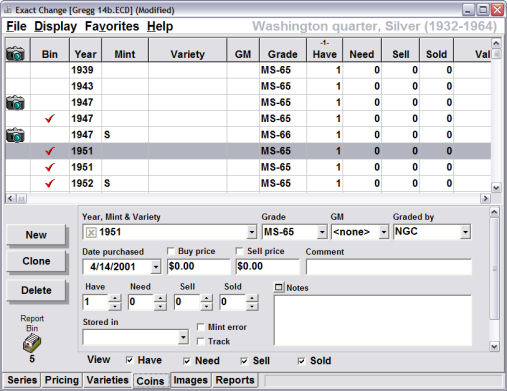
Task: Select the 1939 MS-65 row
Action: pos(248,70)
